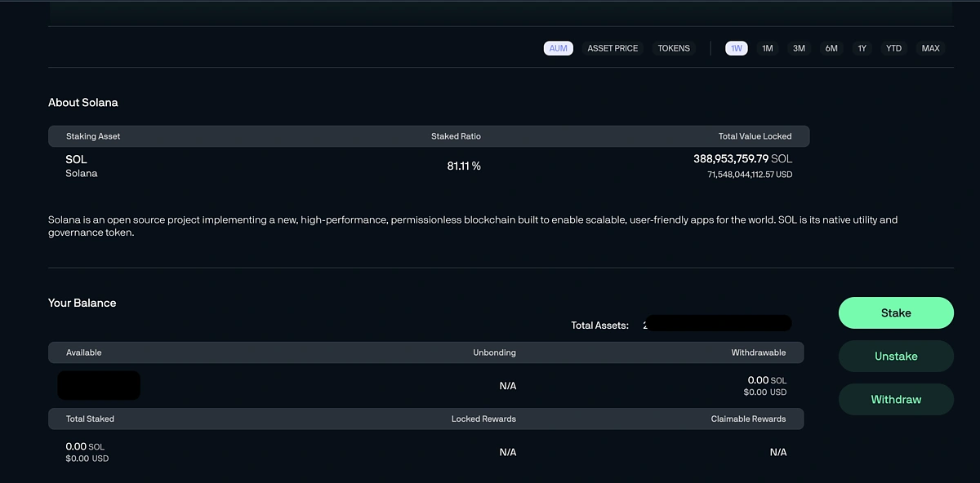The image size is (980, 483).
Task: Click the 71,548,044,112.57 USD value
Action: (750, 175)
